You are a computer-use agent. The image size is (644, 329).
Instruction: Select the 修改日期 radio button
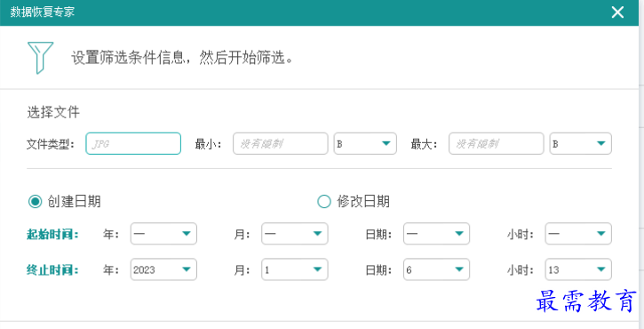323,202
